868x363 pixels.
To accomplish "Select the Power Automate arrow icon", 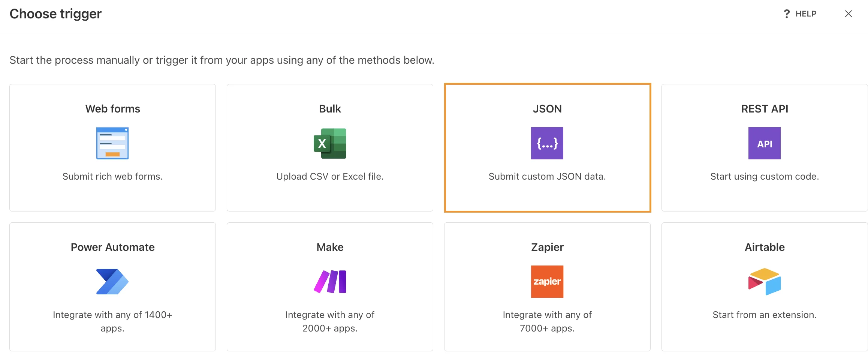I will (112, 281).
